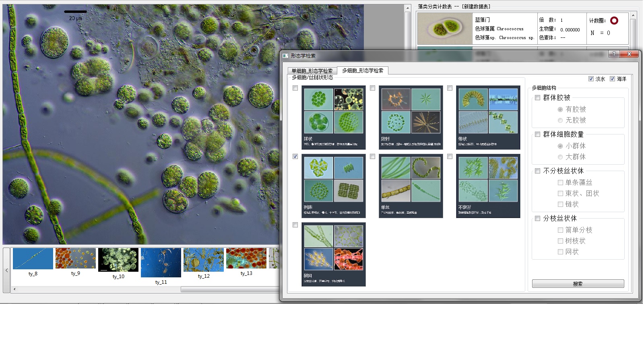Check the 束状、团状 option

560,194
